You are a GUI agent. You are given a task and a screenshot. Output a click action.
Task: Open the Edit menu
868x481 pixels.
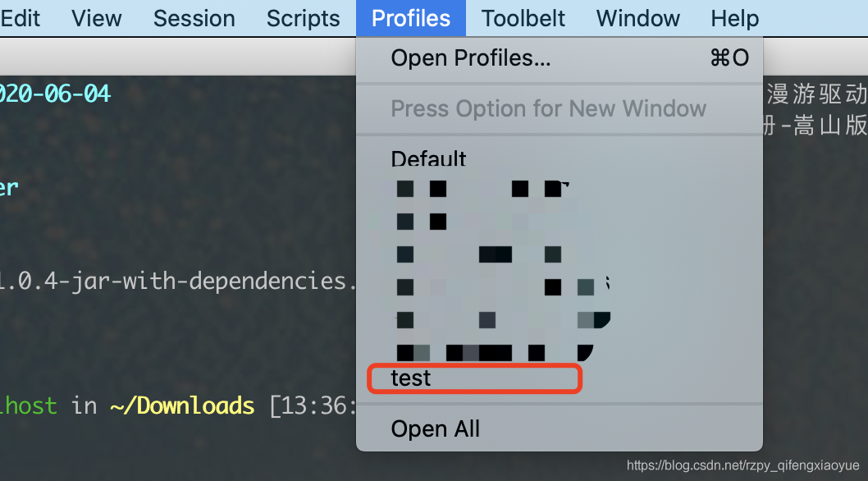[x=20, y=18]
